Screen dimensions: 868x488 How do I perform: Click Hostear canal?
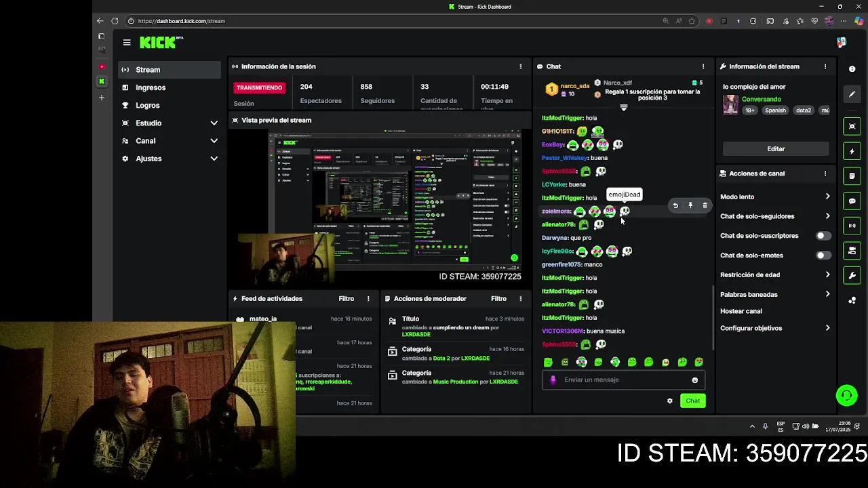click(x=741, y=311)
